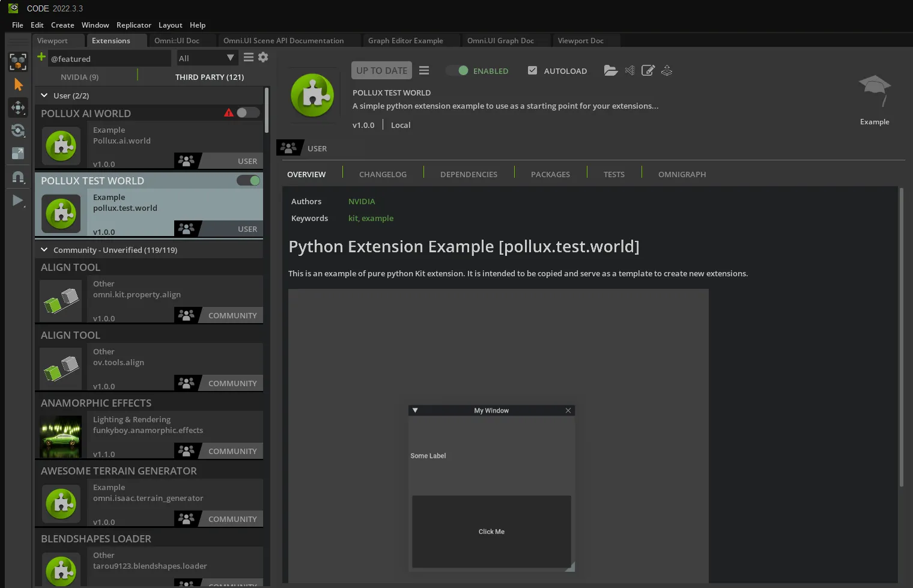913x588 pixels.
Task: Click the community icon on the Anamorphic Effects card
Action: (187, 450)
